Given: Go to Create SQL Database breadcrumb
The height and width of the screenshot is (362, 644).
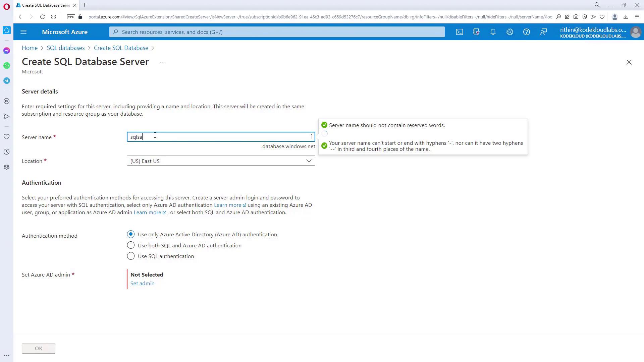Looking at the screenshot, I should click(x=121, y=48).
